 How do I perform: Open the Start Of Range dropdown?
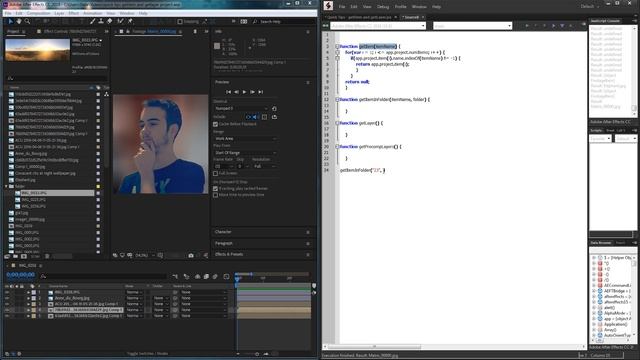point(245,153)
